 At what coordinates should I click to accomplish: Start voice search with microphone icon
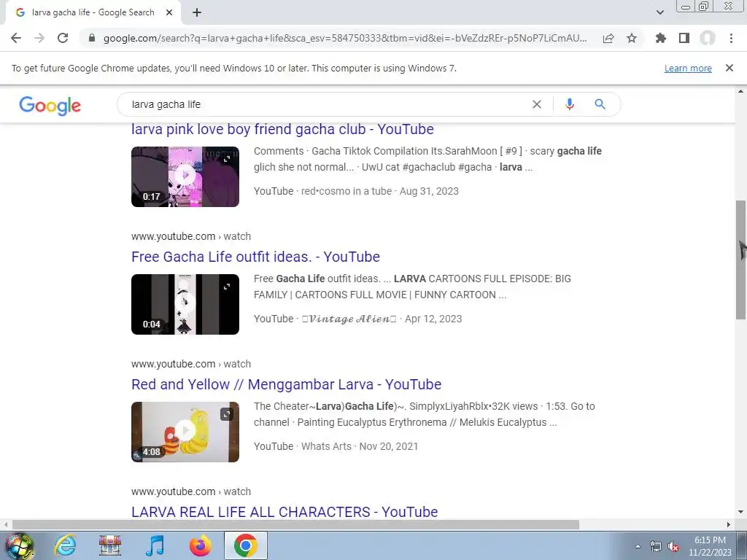(569, 104)
